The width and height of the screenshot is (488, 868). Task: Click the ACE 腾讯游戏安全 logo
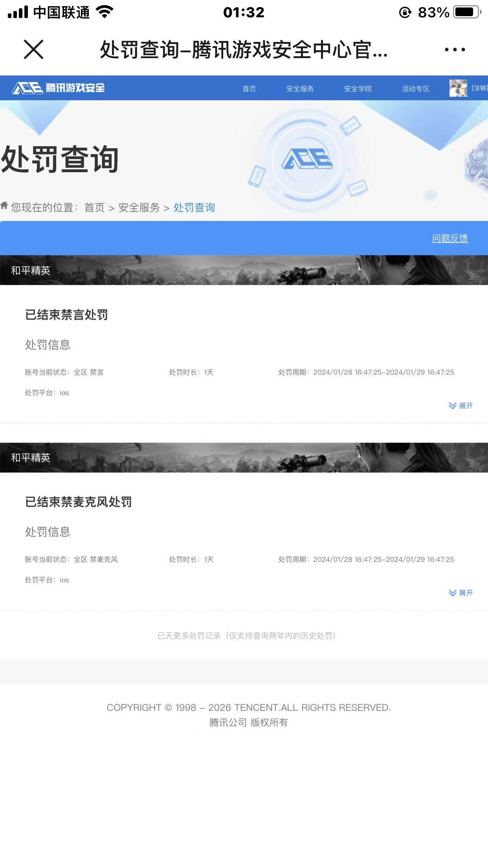59,88
